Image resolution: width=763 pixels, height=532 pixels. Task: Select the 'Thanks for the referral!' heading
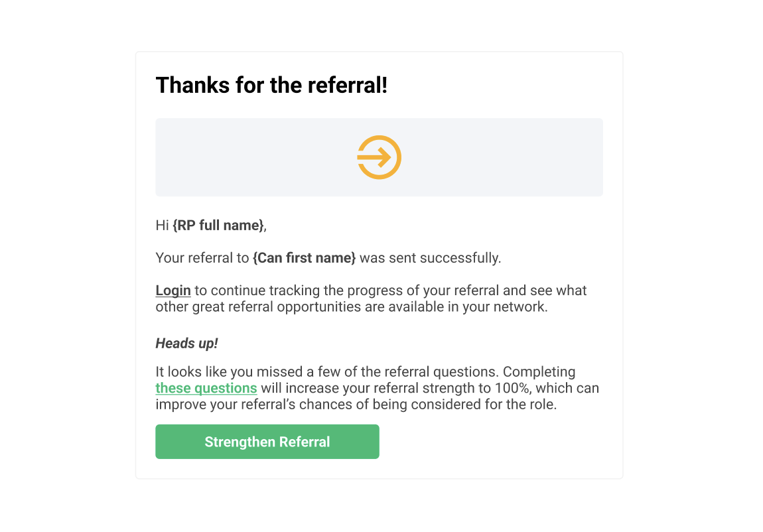(271, 85)
